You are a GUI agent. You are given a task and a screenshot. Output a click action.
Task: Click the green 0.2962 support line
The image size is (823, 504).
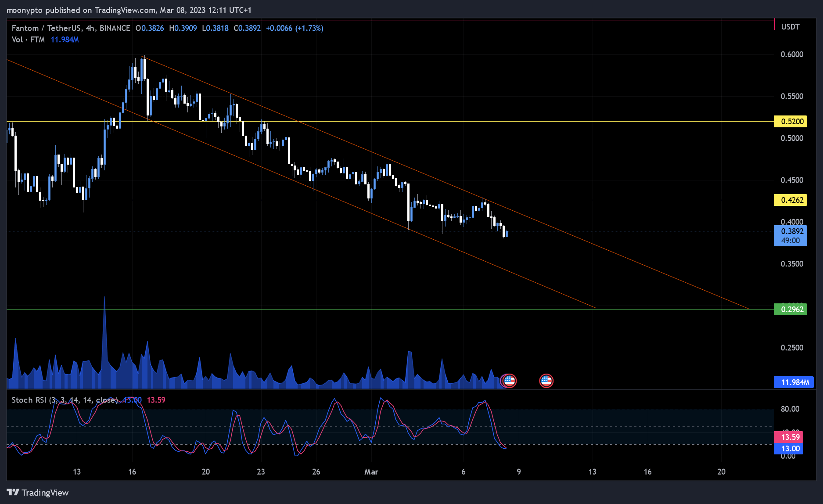click(390, 310)
